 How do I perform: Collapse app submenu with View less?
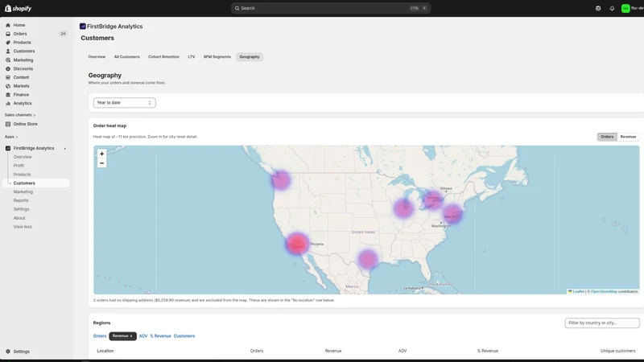tap(23, 227)
